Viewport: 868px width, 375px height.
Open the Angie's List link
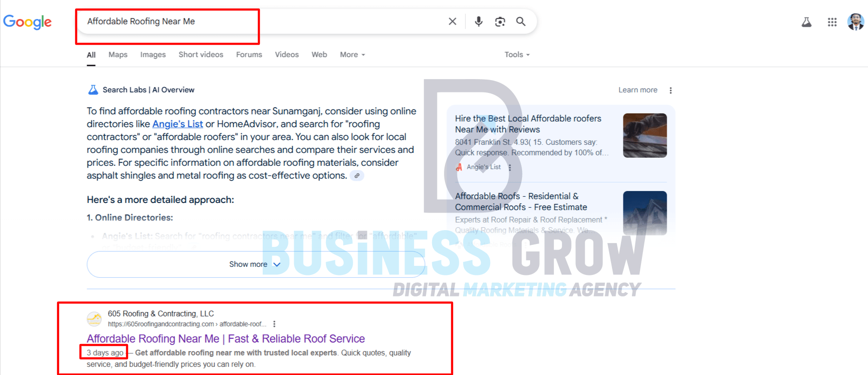tap(178, 124)
